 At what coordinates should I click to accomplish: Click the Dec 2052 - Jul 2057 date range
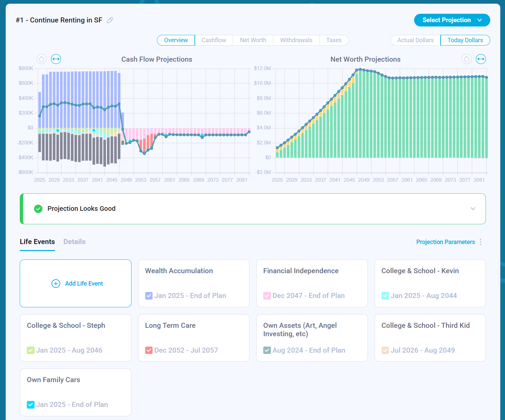tap(186, 350)
